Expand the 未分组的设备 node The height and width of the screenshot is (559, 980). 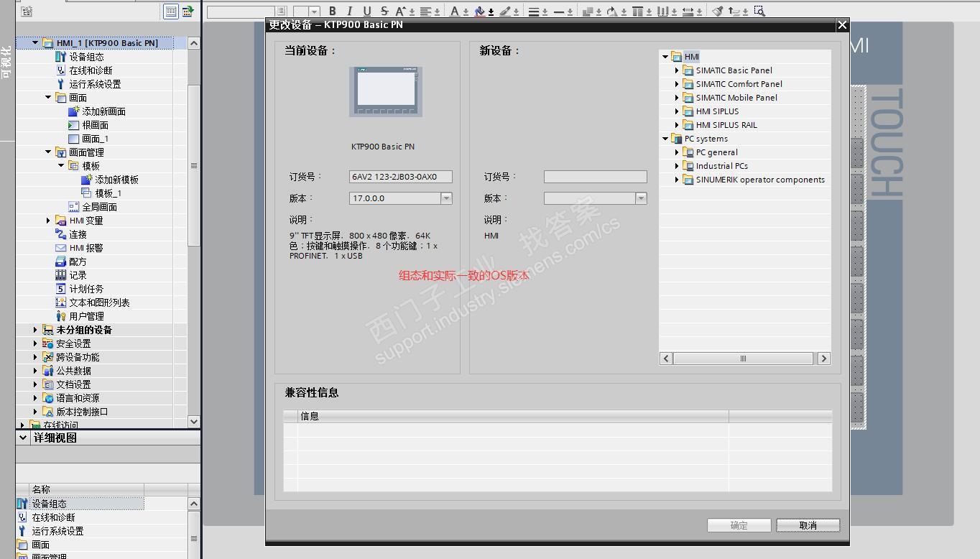(x=35, y=330)
